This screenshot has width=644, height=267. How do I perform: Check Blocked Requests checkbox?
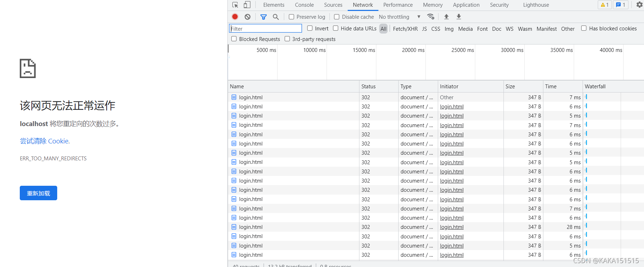click(x=234, y=39)
